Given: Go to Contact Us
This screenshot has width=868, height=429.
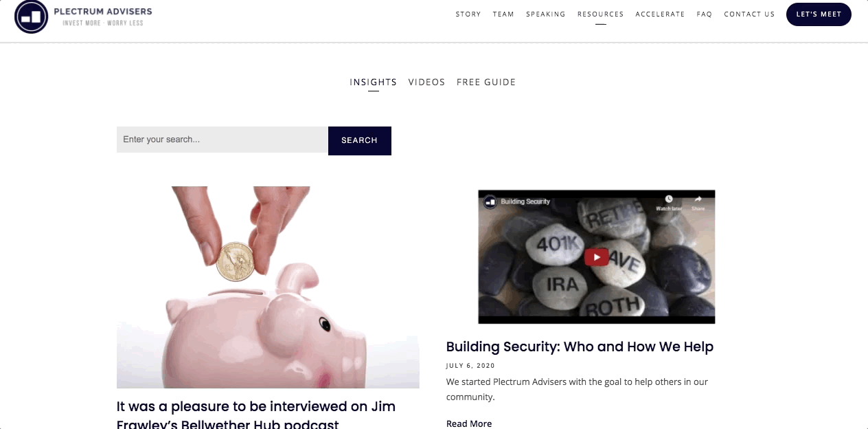Looking at the screenshot, I should click(749, 14).
